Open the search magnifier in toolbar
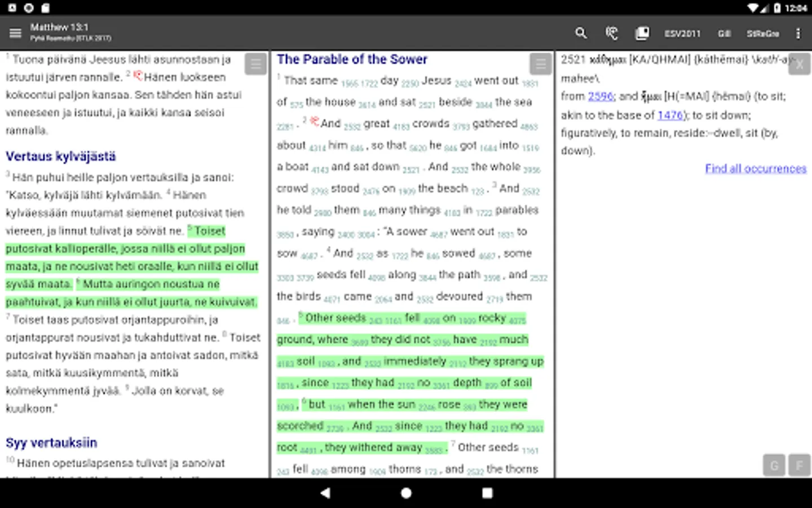Viewport: 812px width, 508px height. (581, 33)
